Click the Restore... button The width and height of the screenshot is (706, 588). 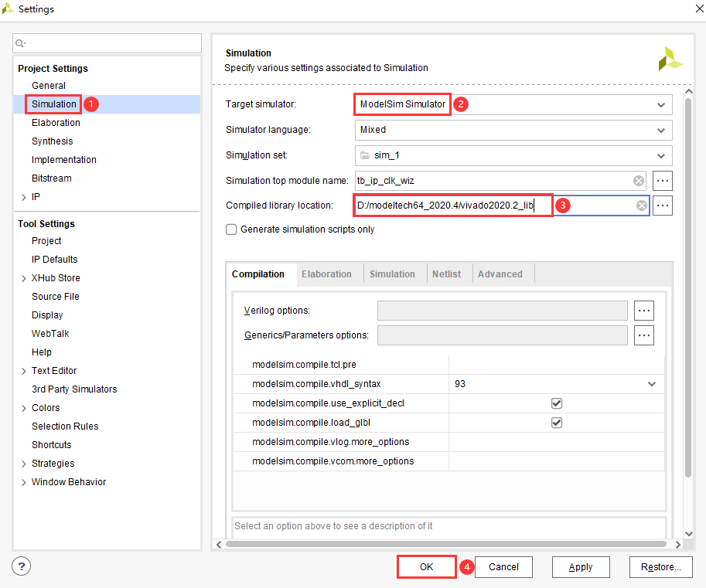660,567
